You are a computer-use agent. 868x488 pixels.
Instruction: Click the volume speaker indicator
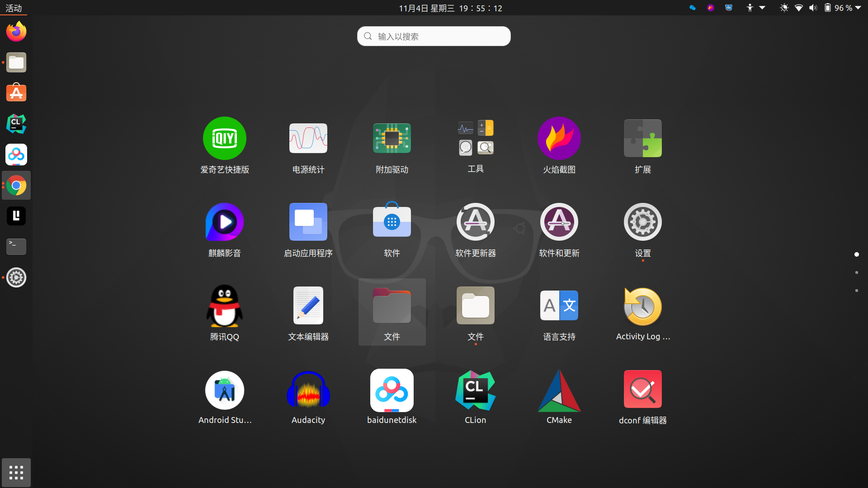(813, 8)
